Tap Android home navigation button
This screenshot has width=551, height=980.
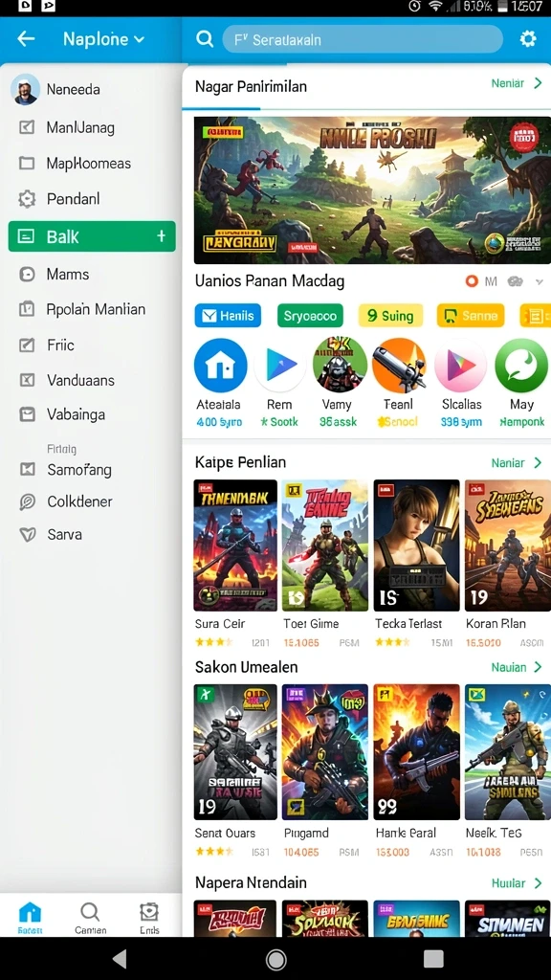pos(275,959)
